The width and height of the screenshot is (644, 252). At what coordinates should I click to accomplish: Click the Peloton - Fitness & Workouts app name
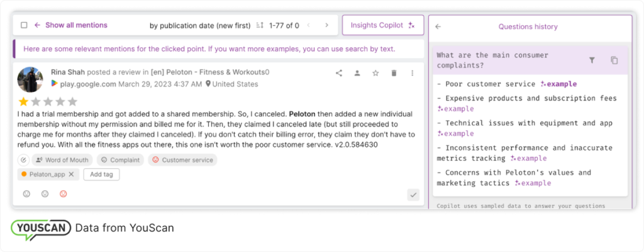point(216,72)
